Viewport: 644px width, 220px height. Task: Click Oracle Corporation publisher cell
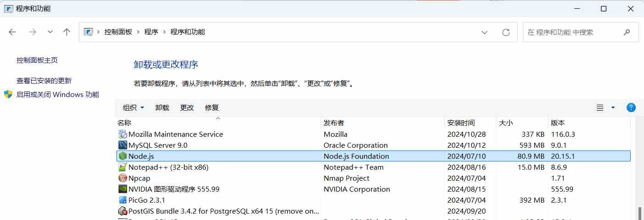[356, 145]
